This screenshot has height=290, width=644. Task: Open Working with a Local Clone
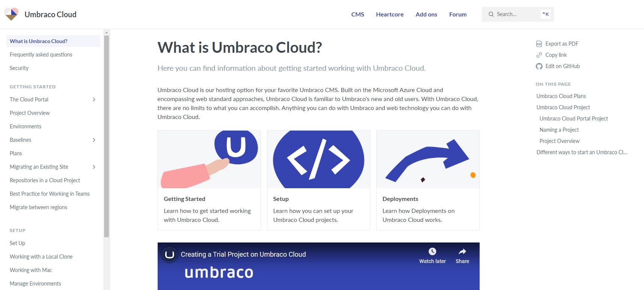coord(41,257)
